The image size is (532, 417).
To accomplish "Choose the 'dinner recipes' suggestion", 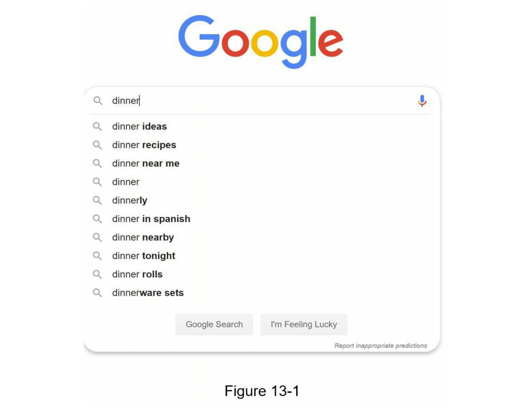I will [x=144, y=145].
